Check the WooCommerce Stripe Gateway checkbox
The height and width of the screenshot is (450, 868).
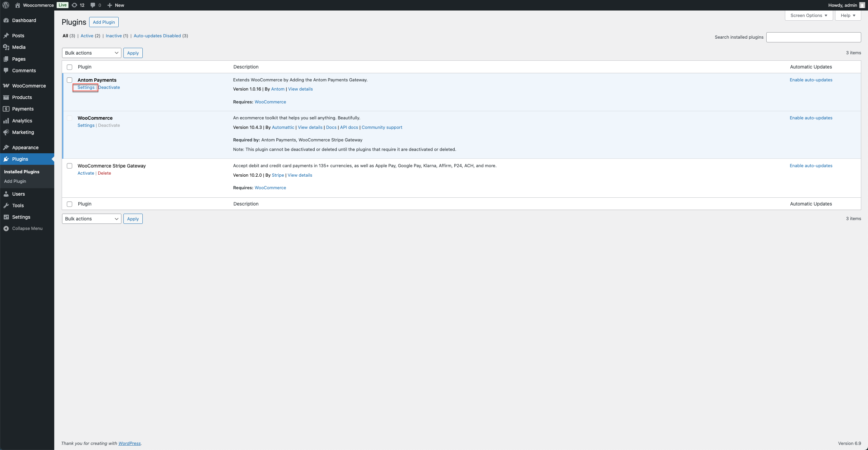[x=70, y=166]
